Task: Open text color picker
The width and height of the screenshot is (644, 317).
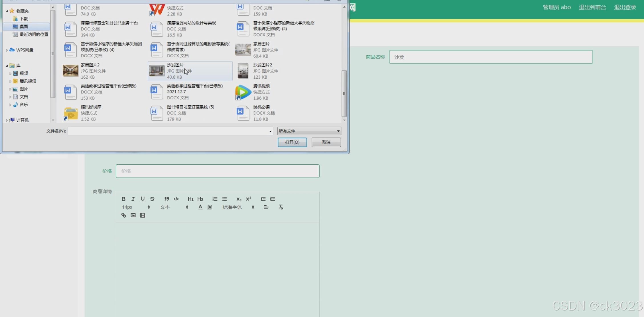Action: [x=200, y=207]
